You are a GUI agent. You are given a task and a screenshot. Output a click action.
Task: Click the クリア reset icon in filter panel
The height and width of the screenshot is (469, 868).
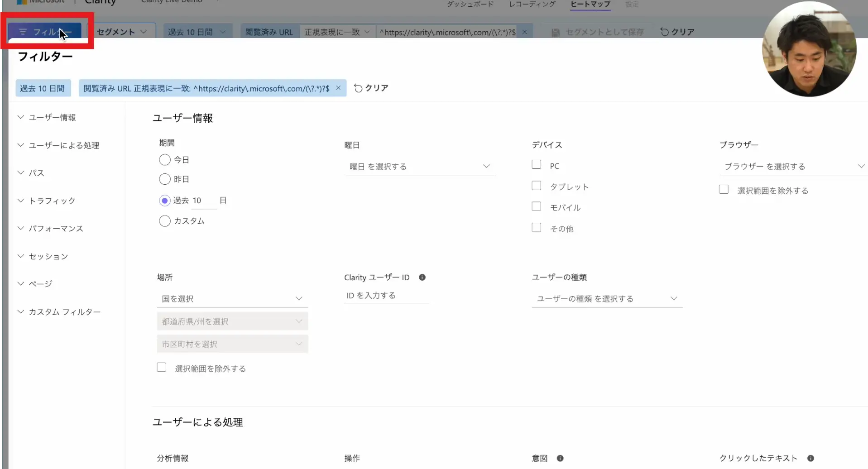358,88
